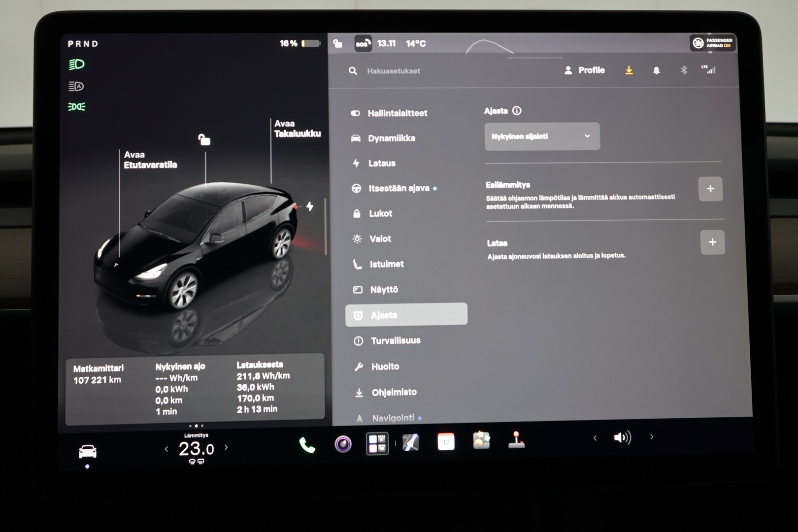
Task: Add a new Esilämmitys schedule
Action: [x=710, y=189]
